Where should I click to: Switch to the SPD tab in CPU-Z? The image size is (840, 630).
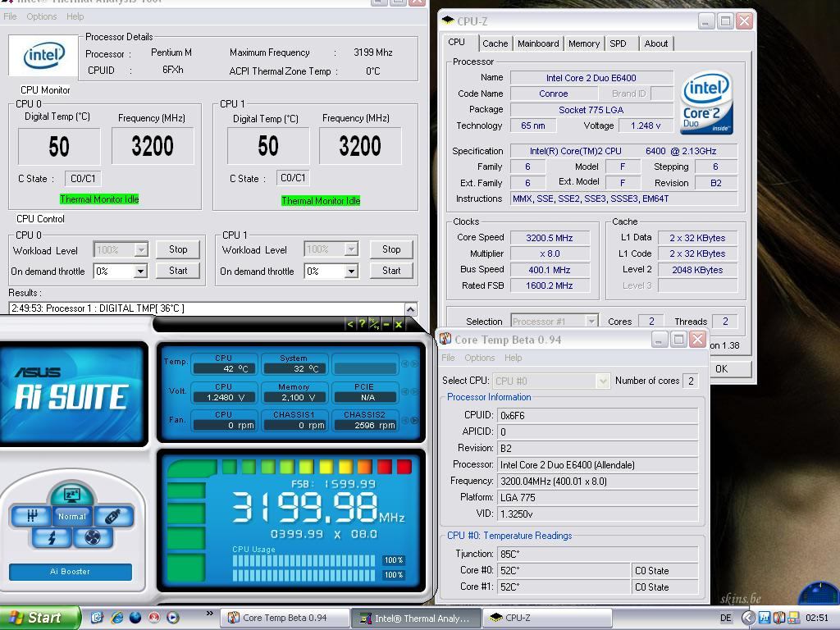(x=618, y=43)
